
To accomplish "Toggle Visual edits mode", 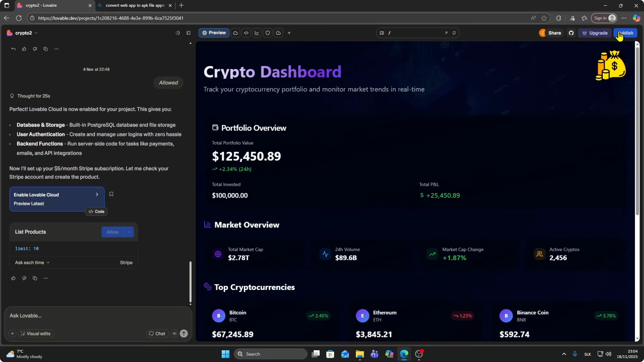I will [x=36, y=333].
